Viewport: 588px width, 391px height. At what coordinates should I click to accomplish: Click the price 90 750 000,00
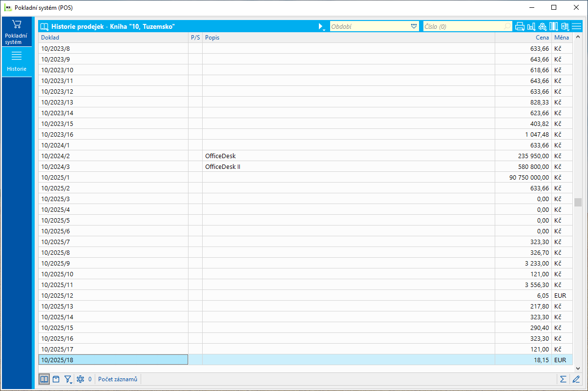[529, 177]
